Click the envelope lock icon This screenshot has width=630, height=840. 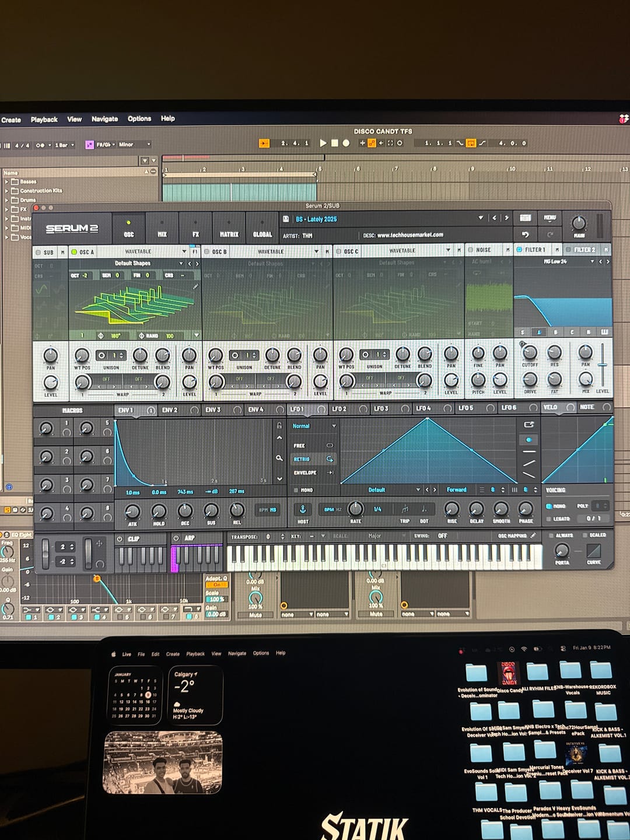(x=279, y=425)
